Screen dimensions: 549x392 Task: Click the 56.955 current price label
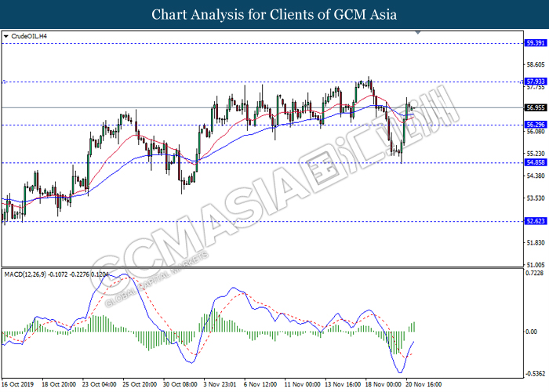(x=536, y=107)
